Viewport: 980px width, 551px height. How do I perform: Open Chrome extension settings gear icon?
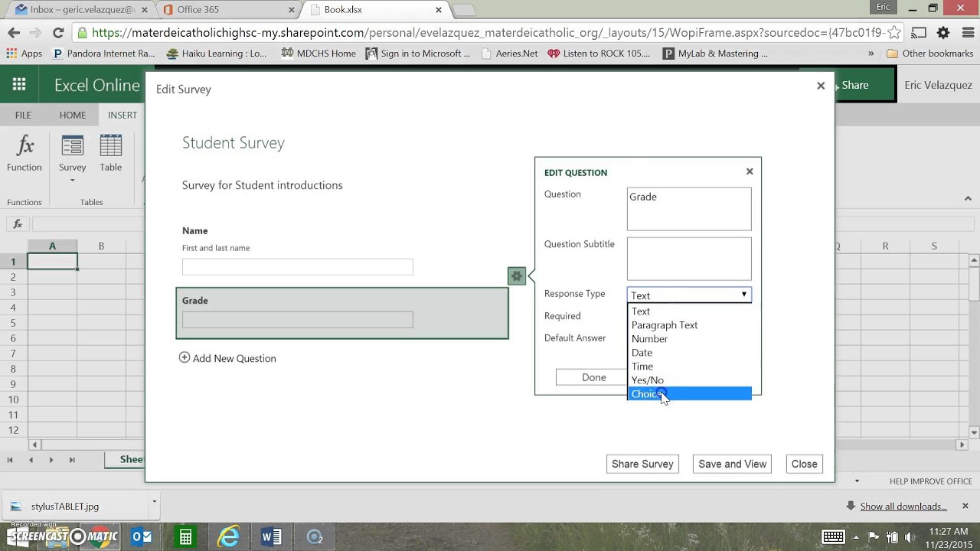[x=943, y=33]
